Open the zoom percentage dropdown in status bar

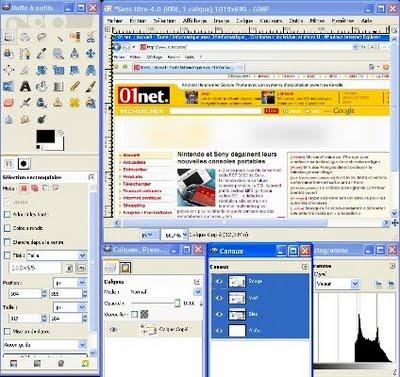(175, 235)
